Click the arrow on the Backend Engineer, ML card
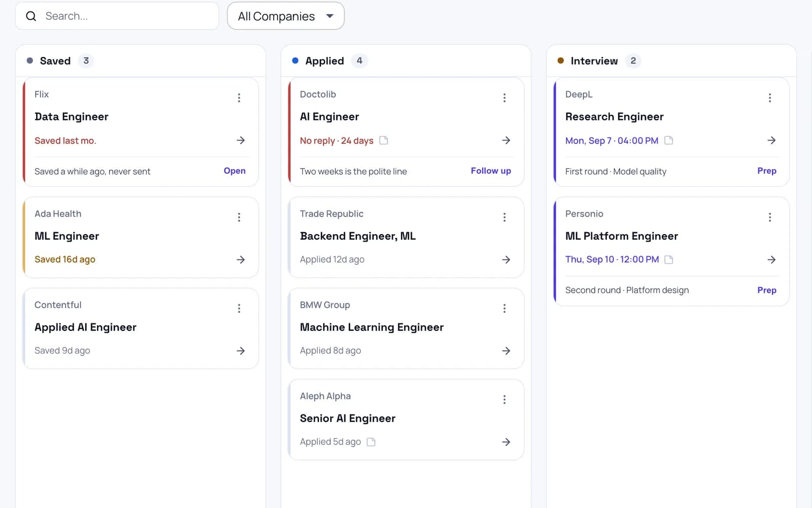Screen dimensions: 812x508 point(506,260)
